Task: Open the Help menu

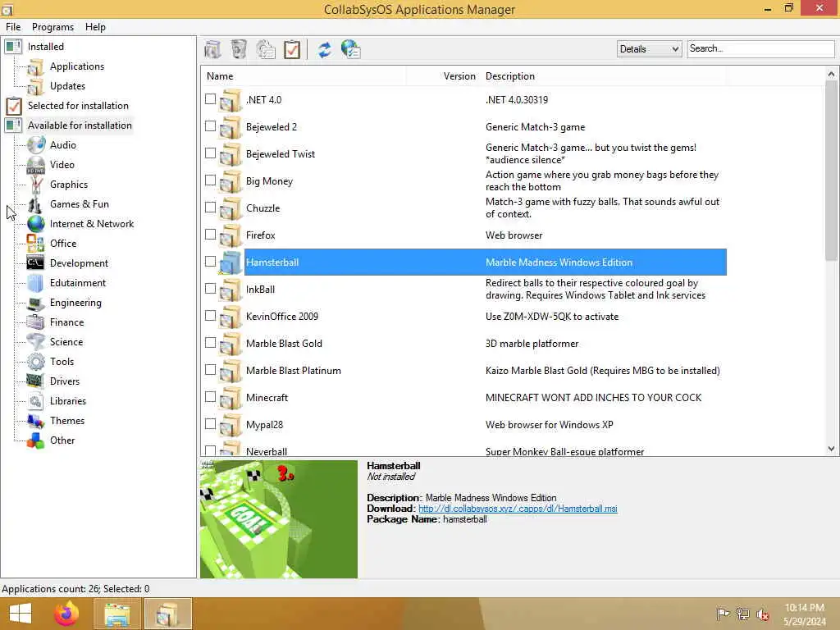Action: [x=95, y=27]
